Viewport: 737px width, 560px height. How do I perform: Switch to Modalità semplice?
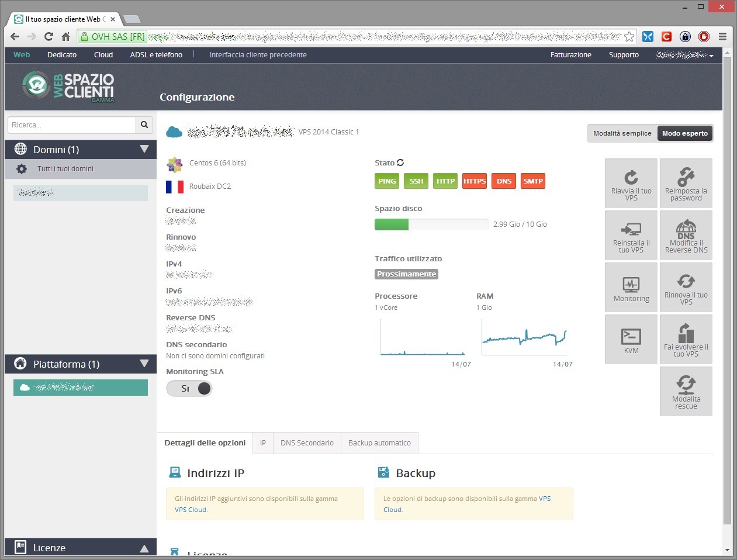coord(622,133)
